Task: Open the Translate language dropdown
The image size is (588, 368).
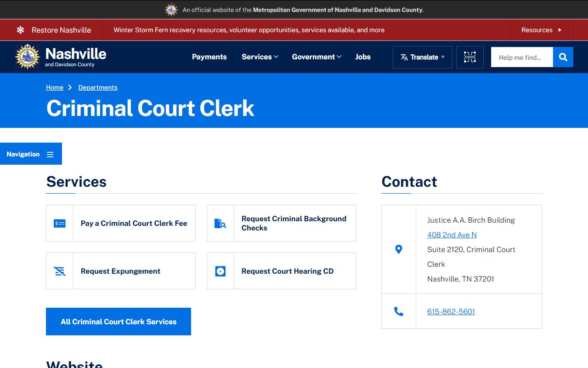Action: (423, 57)
